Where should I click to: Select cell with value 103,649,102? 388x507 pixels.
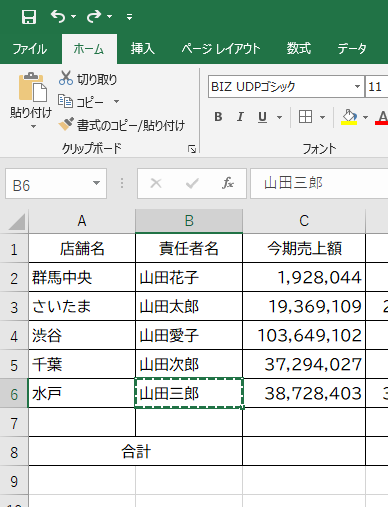tap(304, 335)
